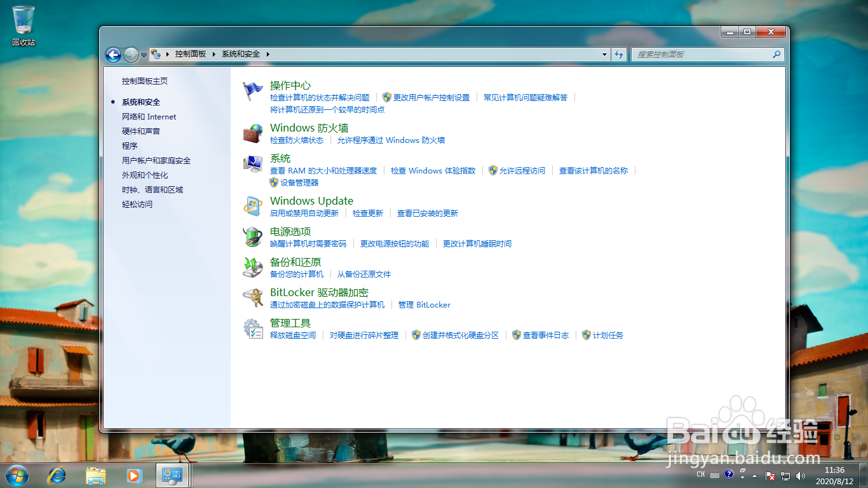Click 检查更新 link
The width and height of the screenshot is (868, 488).
pos(368,213)
